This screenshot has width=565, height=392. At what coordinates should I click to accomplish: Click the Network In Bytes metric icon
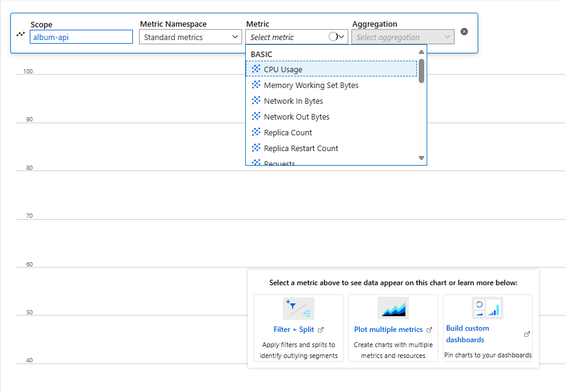pos(256,101)
